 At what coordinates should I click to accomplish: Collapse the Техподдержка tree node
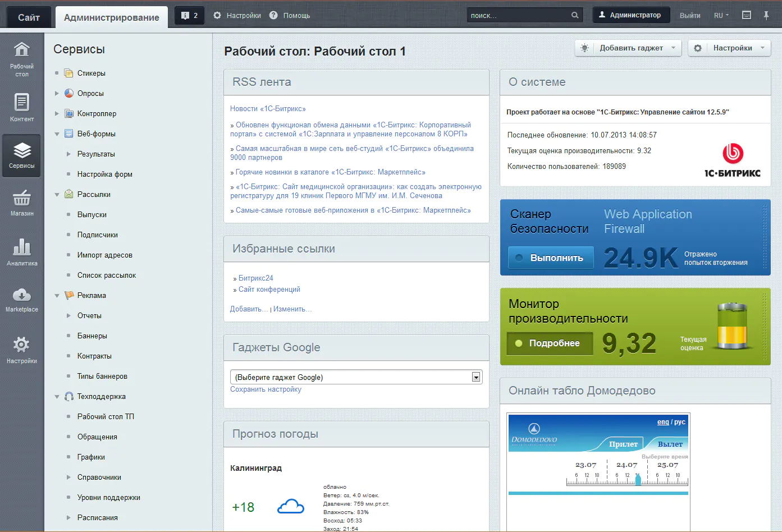click(57, 397)
